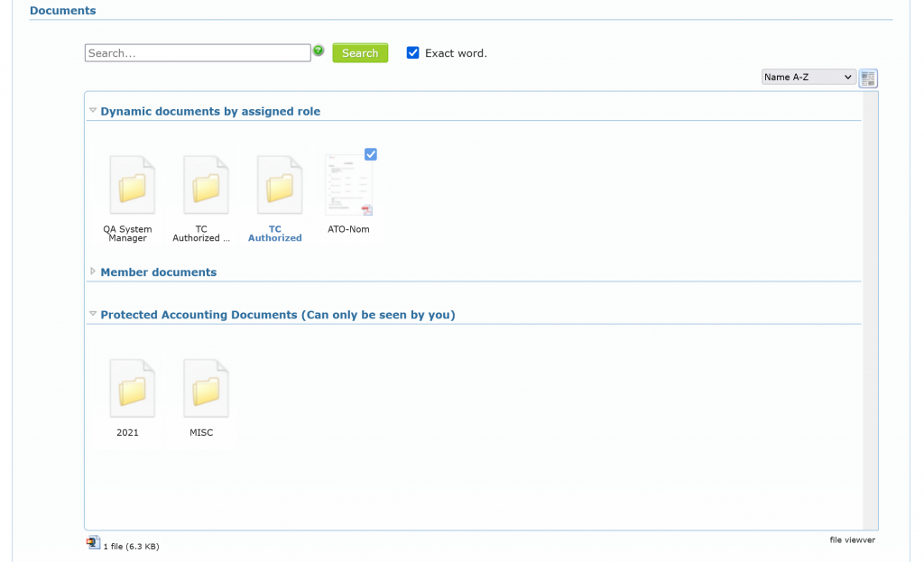Viewport: 924px width, 562px height.
Task: Click the file viewver text link
Action: tap(852, 540)
